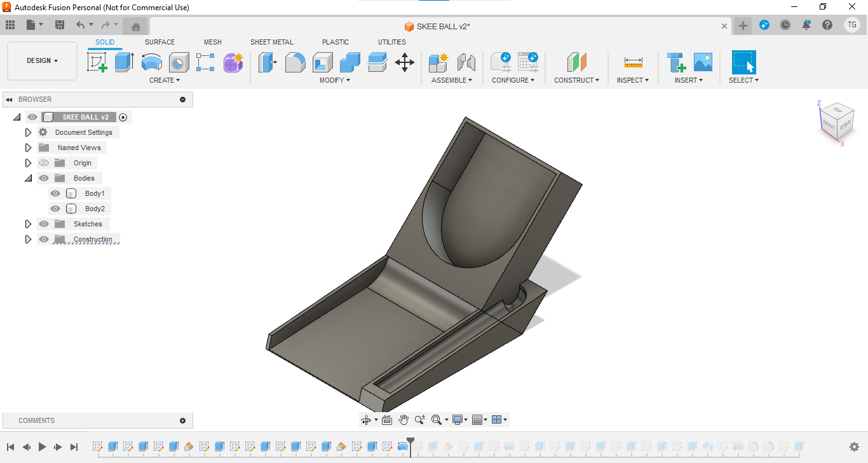Hide Body2 using its eye icon
Screen dimensions: 868x463
(55, 209)
